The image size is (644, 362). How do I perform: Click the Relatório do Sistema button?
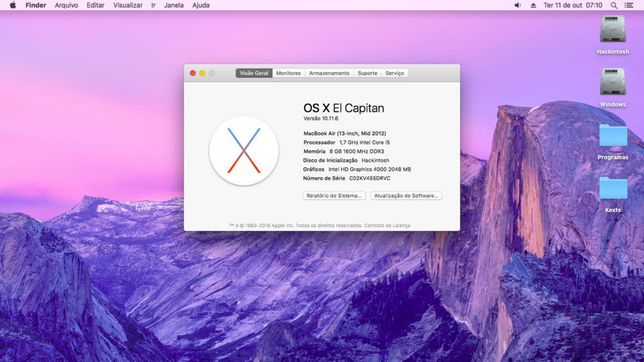(x=334, y=196)
